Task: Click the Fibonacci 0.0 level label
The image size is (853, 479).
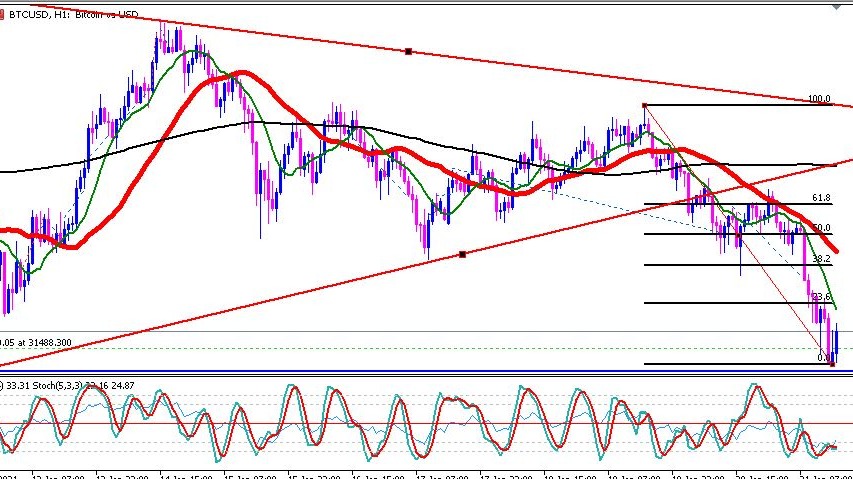Action: pos(824,358)
